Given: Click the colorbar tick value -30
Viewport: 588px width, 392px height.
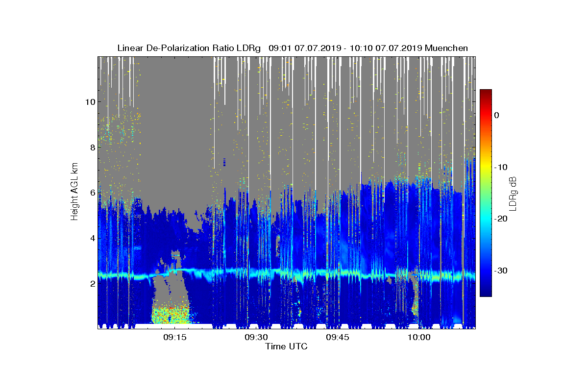Looking at the screenshot, I should [x=500, y=271].
